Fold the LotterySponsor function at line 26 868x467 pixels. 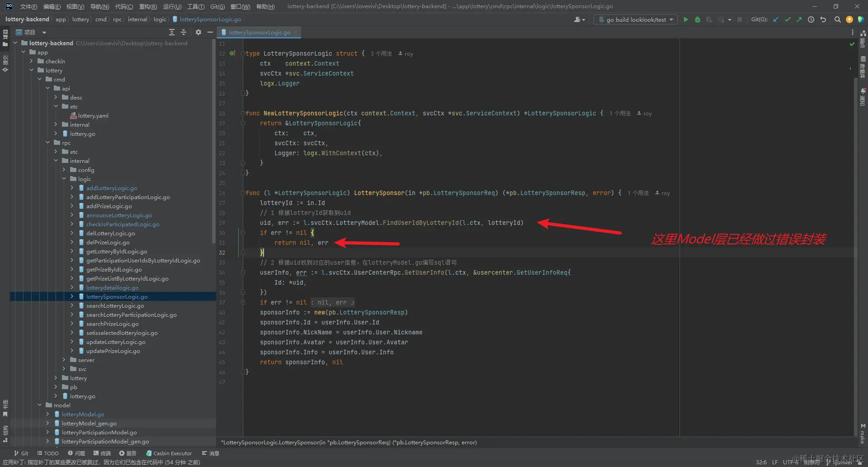point(243,193)
